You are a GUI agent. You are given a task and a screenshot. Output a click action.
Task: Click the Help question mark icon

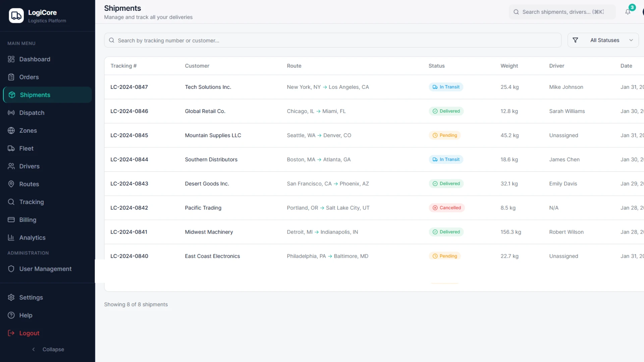point(11,315)
